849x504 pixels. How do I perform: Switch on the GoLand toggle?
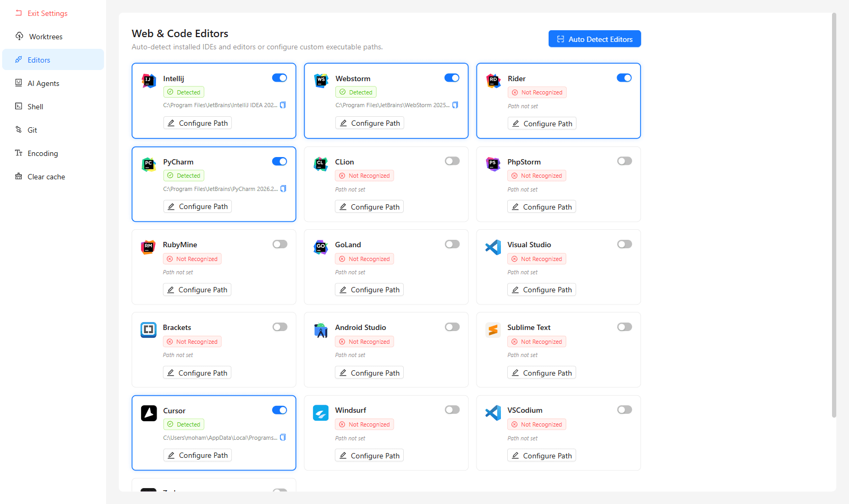point(453,244)
